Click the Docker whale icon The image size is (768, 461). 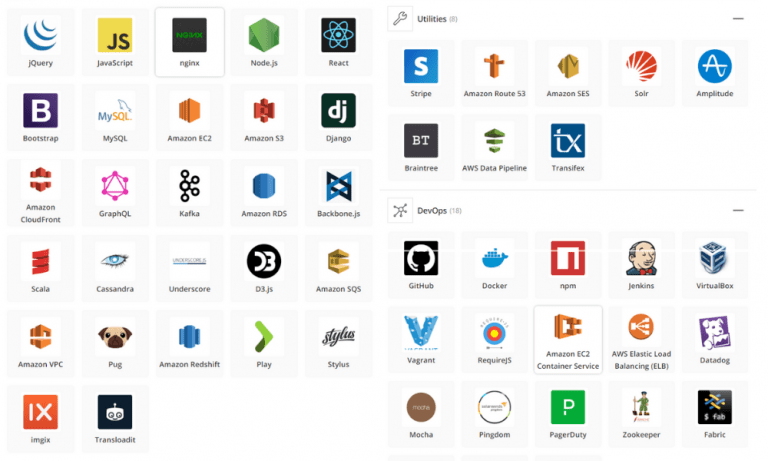point(495,258)
